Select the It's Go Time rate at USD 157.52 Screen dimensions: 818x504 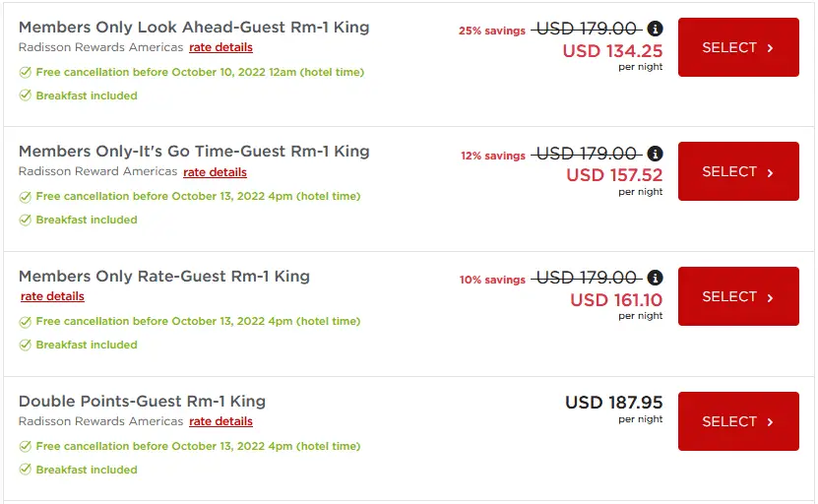(738, 171)
